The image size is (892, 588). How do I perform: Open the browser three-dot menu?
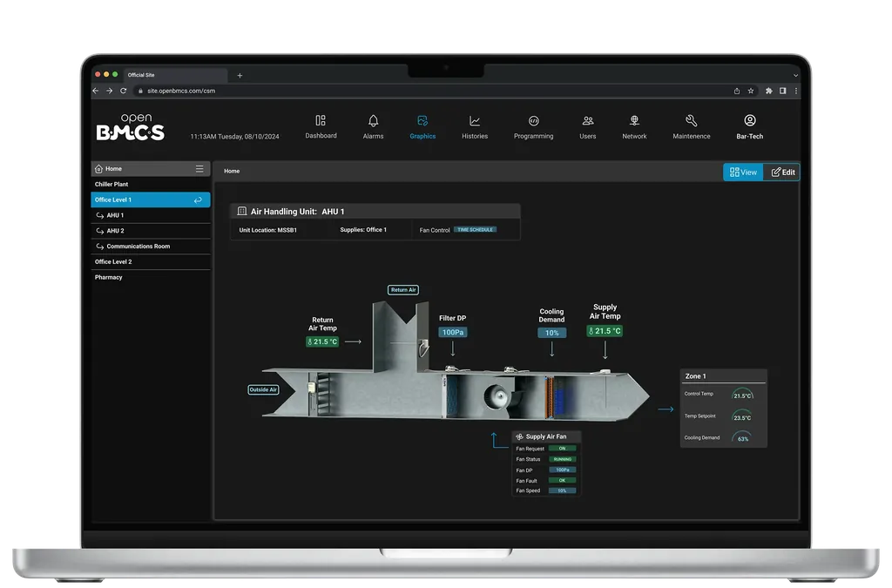point(796,91)
